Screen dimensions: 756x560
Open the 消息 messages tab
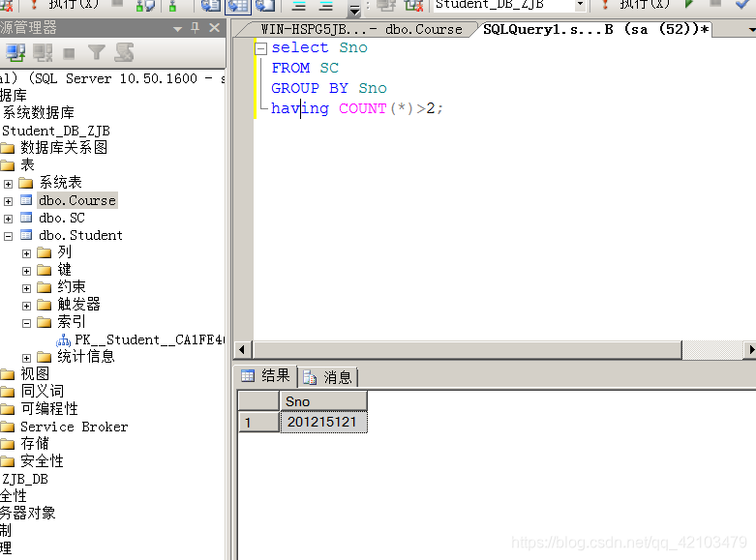(328, 377)
